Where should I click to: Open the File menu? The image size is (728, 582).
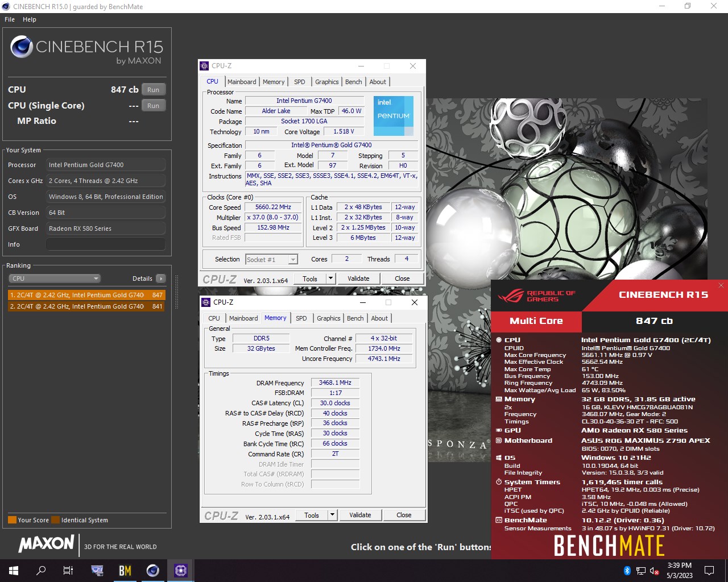tap(10, 19)
